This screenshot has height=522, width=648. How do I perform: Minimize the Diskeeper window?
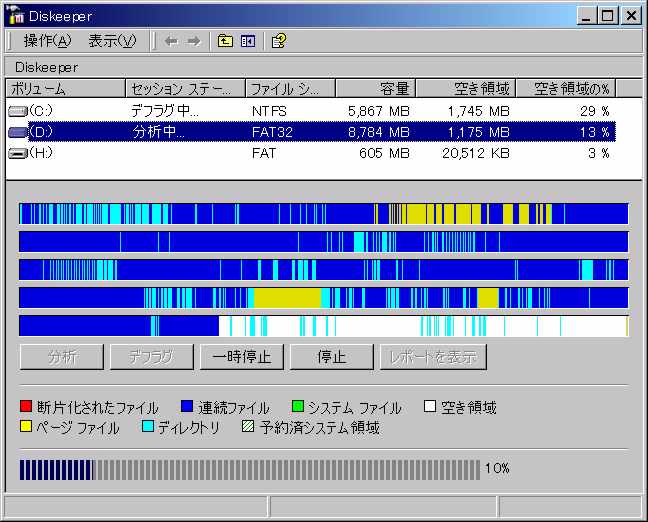[x=586, y=16]
